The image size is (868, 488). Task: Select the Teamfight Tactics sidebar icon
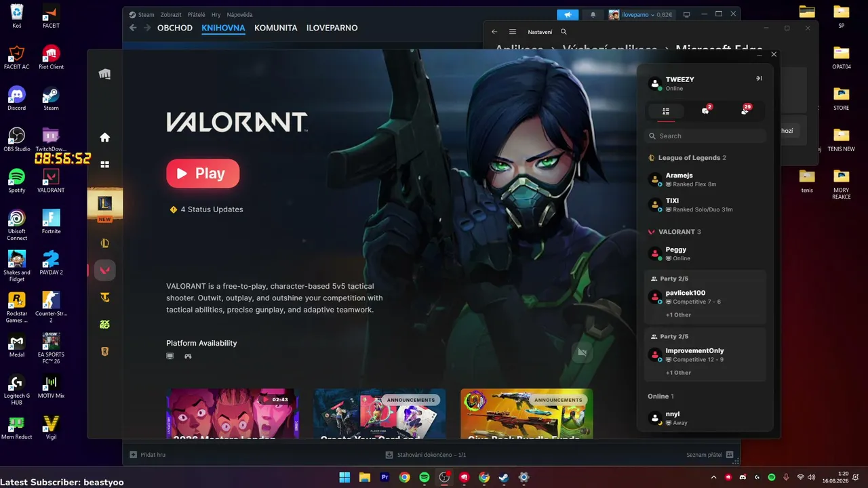[104, 298]
